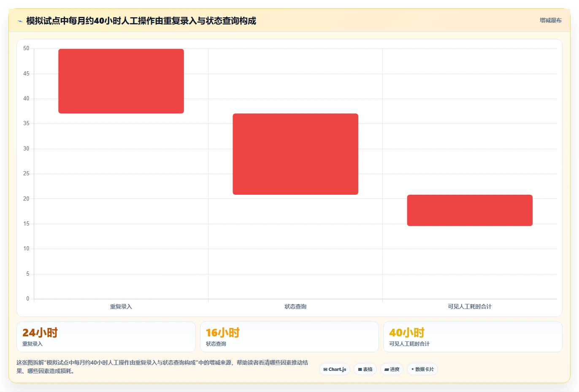Click the y-axis value 0

click(x=28, y=299)
